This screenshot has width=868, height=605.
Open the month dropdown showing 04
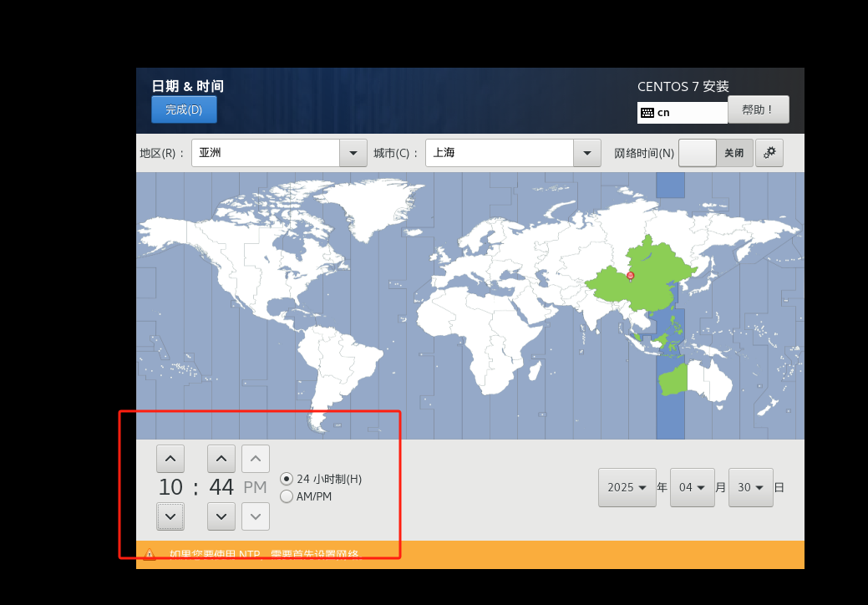[x=692, y=487]
